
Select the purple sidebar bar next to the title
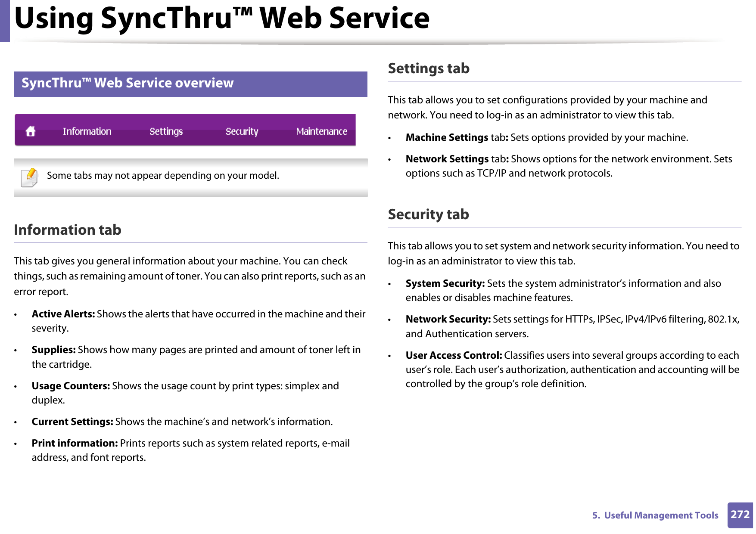point(5,20)
